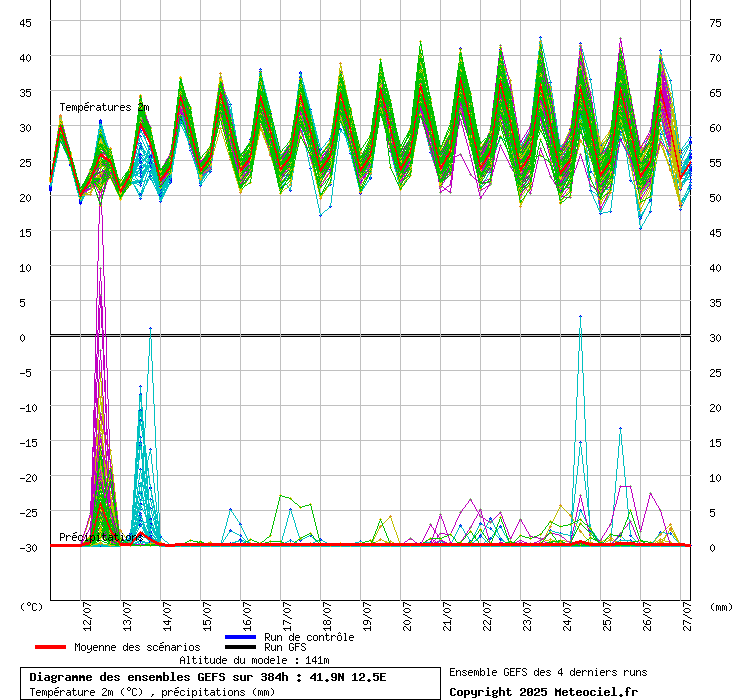Click the 45 value on temperature axis

(25, 23)
